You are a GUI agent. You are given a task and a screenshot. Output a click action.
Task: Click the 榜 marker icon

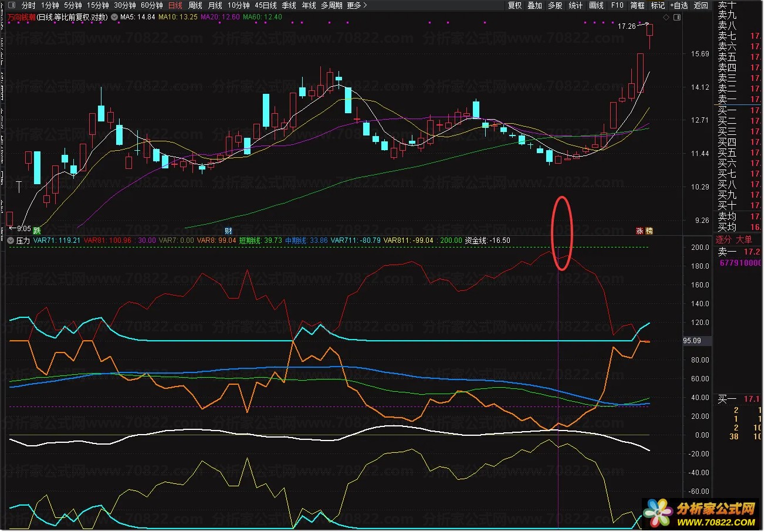coord(649,231)
